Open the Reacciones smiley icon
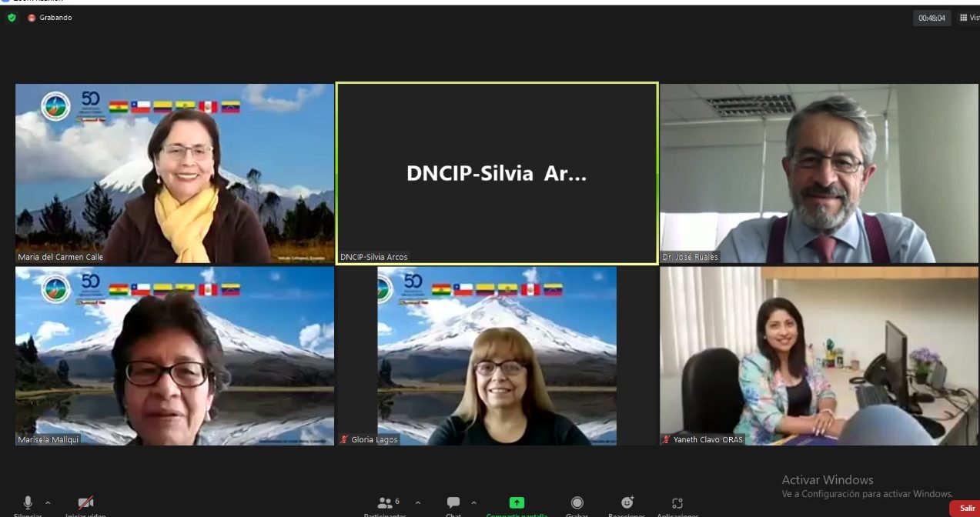The width and height of the screenshot is (980, 517). click(x=627, y=502)
